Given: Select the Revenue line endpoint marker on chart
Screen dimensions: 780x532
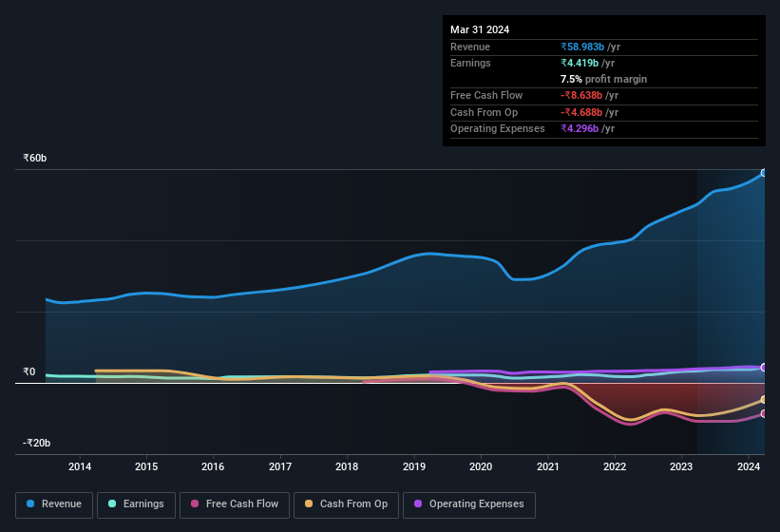Looking at the screenshot, I should pos(763,173).
